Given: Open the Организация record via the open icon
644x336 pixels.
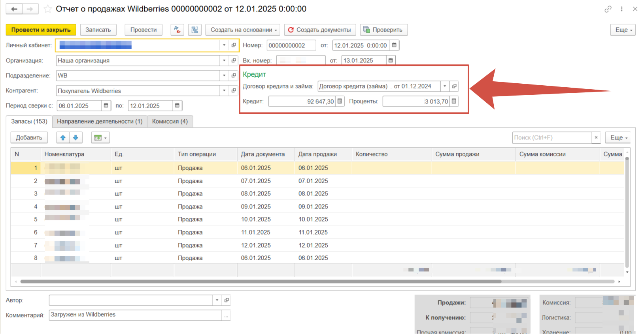Looking at the screenshot, I should [x=234, y=60].
